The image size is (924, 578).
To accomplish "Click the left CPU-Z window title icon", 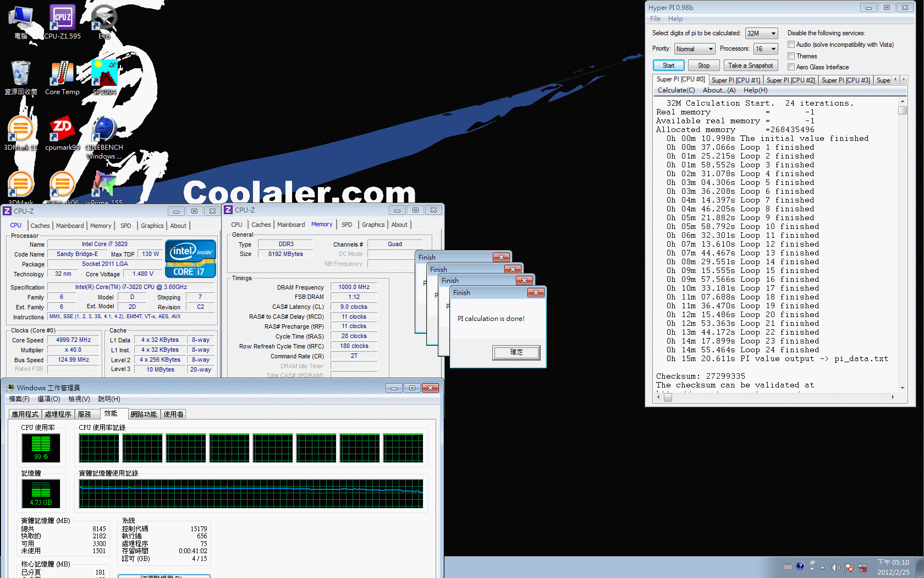I will [7, 211].
